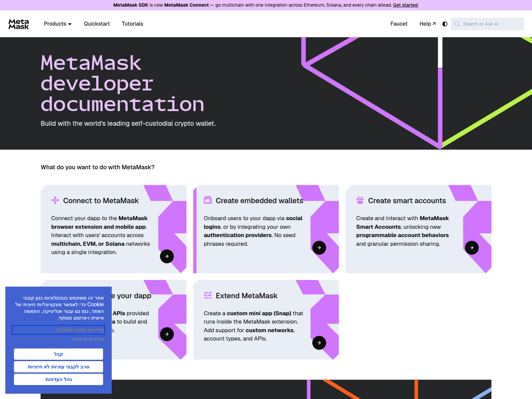Screen dimensions: 532x399
Task: Click the 'Connect your dapp to the MetaMask' description
Action: click(x=101, y=235)
